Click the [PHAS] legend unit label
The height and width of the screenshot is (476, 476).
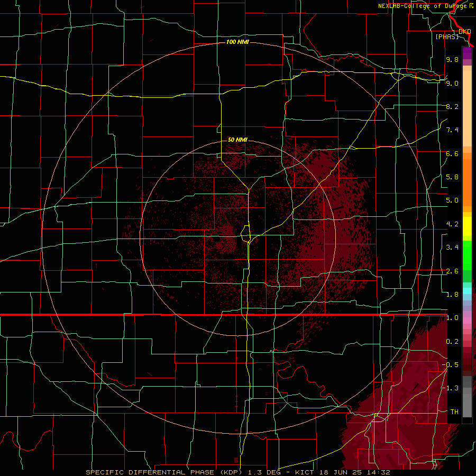click(x=447, y=36)
